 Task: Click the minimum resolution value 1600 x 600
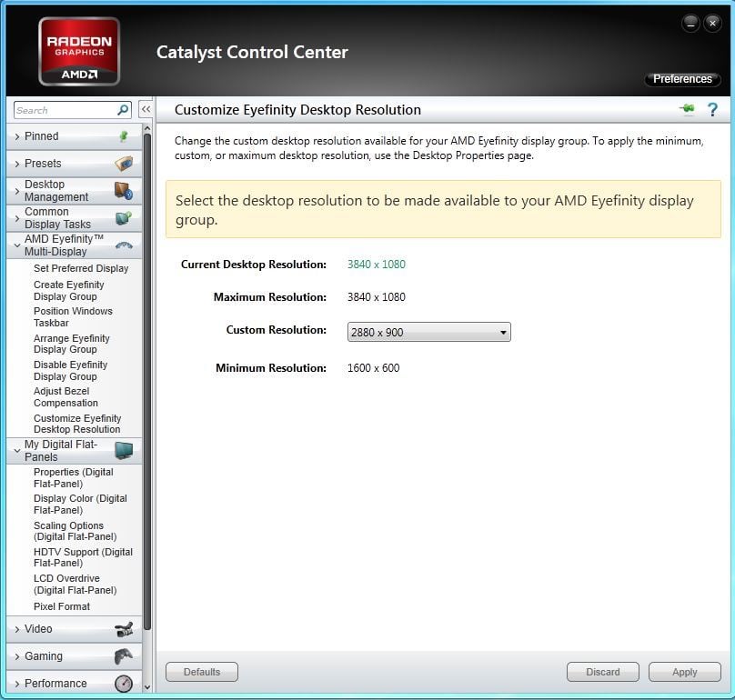coord(373,368)
